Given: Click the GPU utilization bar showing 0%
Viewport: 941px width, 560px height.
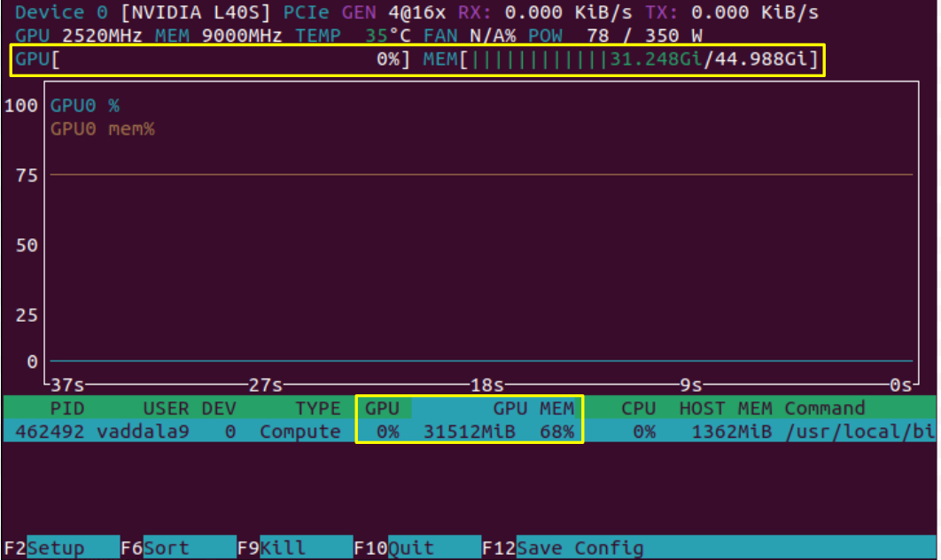Looking at the screenshot, I should pyautogui.click(x=213, y=62).
